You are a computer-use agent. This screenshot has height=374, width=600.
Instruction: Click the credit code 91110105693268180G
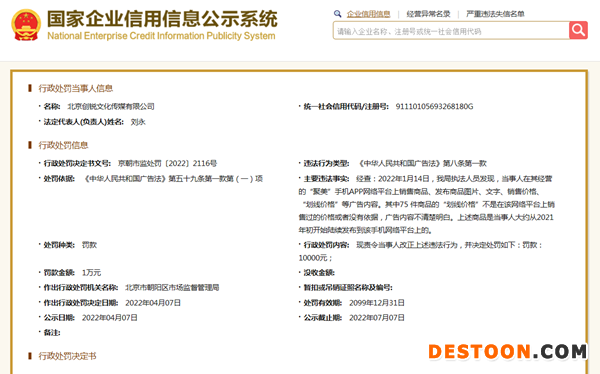coord(434,106)
